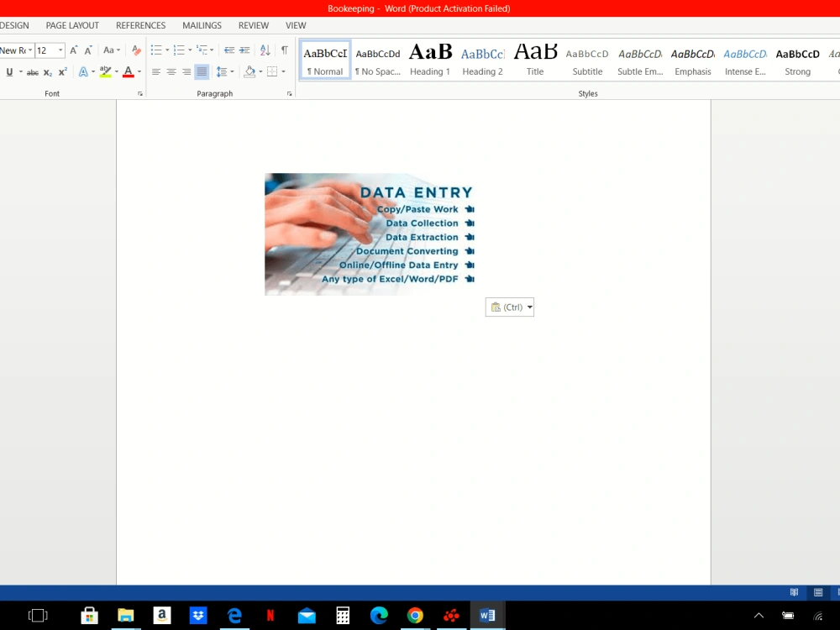This screenshot has height=630, width=840.
Task: Align text left
Action: point(156,71)
